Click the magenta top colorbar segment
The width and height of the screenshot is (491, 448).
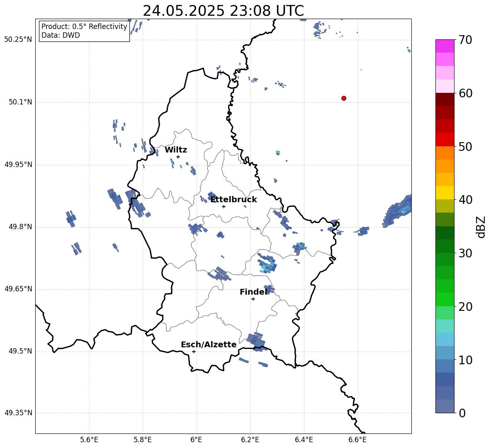click(445, 46)
